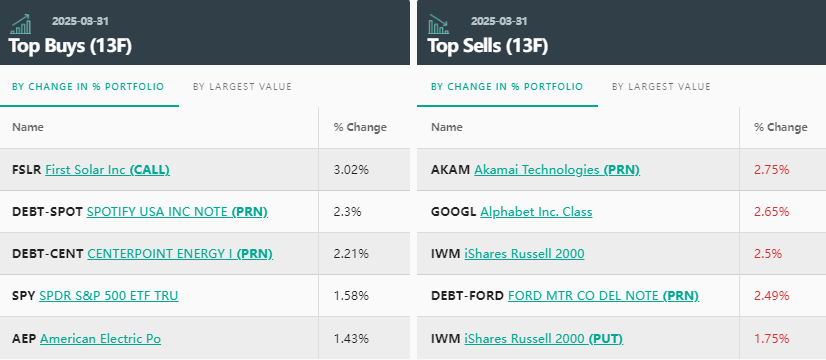Click the % Change header in Top Sells
The width and height of the screenshot is (826, 360).
tap(781, 127)
